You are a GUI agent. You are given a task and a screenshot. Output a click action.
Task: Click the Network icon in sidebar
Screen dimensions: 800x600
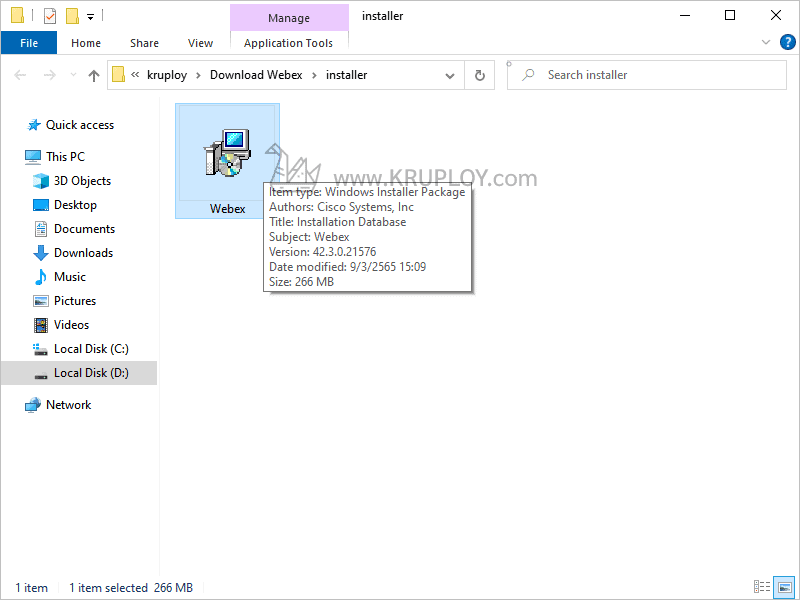(x=33, y=405)
